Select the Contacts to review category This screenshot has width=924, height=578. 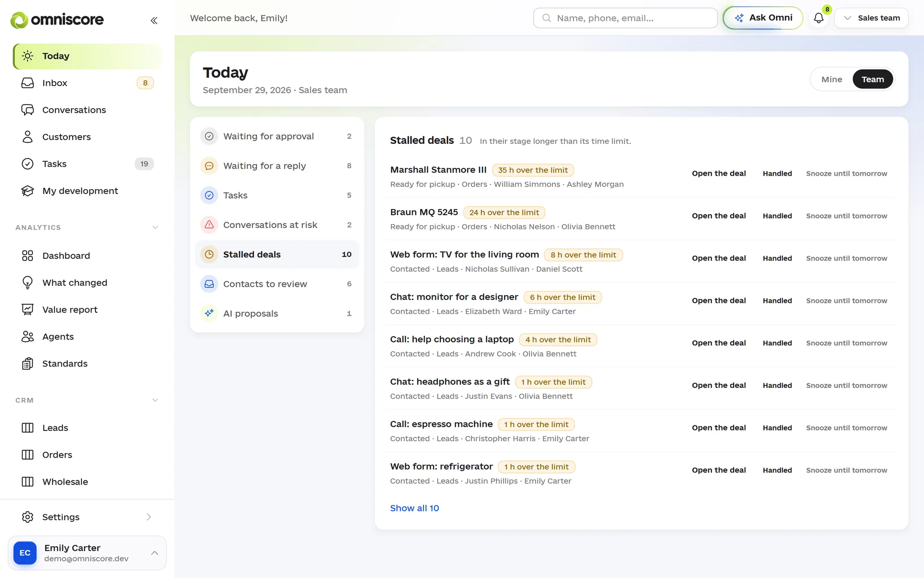coord(277,284)
